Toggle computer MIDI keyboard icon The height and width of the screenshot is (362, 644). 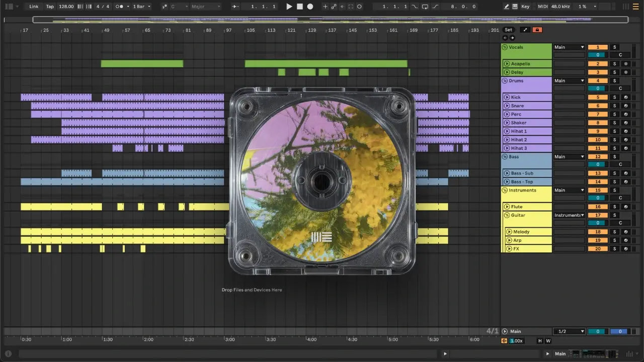point(515,7)
